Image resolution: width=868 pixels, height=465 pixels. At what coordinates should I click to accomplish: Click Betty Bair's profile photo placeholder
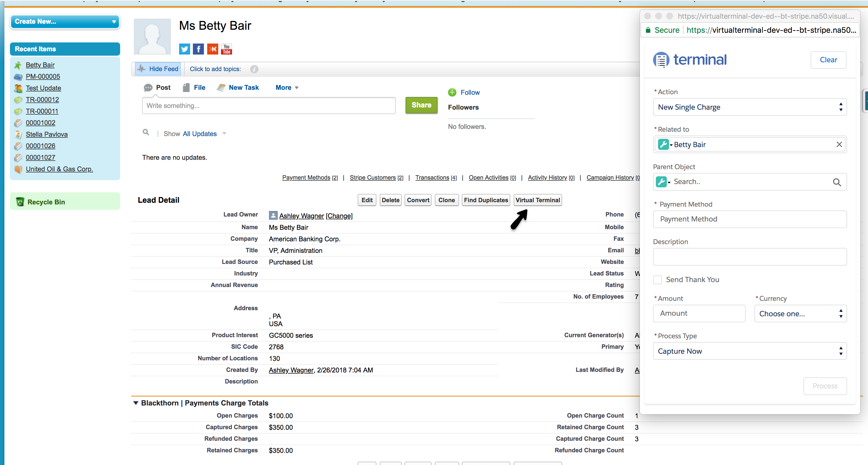point(152,37)
